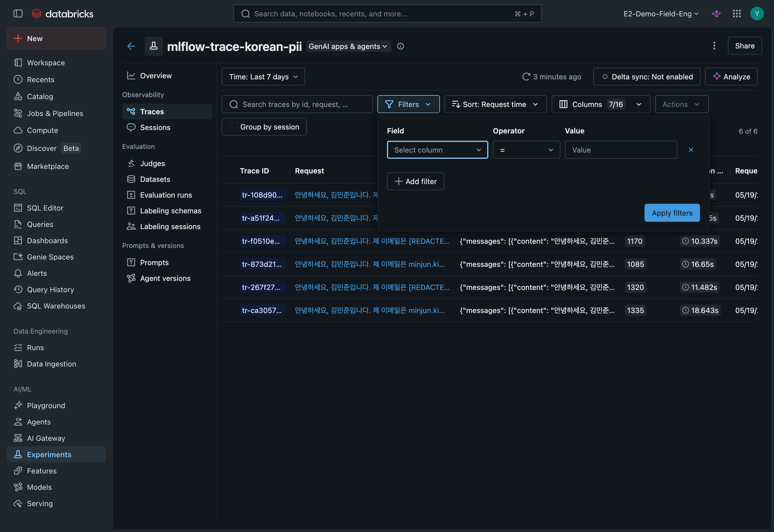Switch to the Sessions tab
This screenshot has width=774, height=532.
coord(167,127)
